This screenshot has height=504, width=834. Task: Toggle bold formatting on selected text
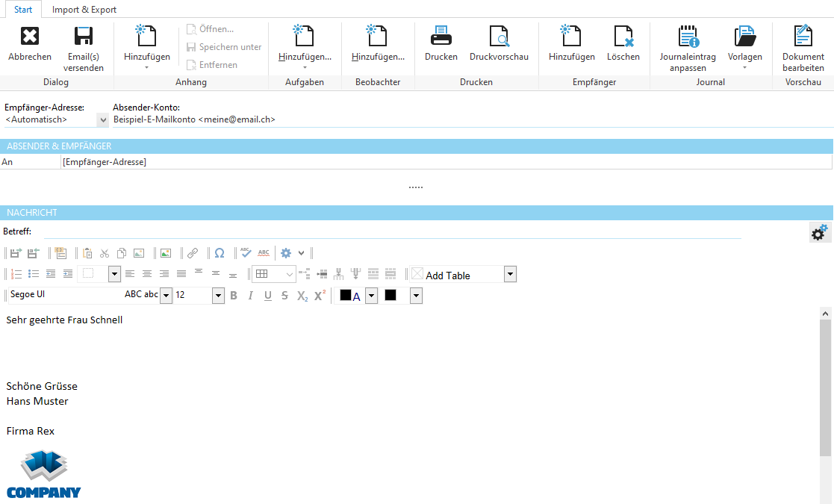(x=233, y=295)
